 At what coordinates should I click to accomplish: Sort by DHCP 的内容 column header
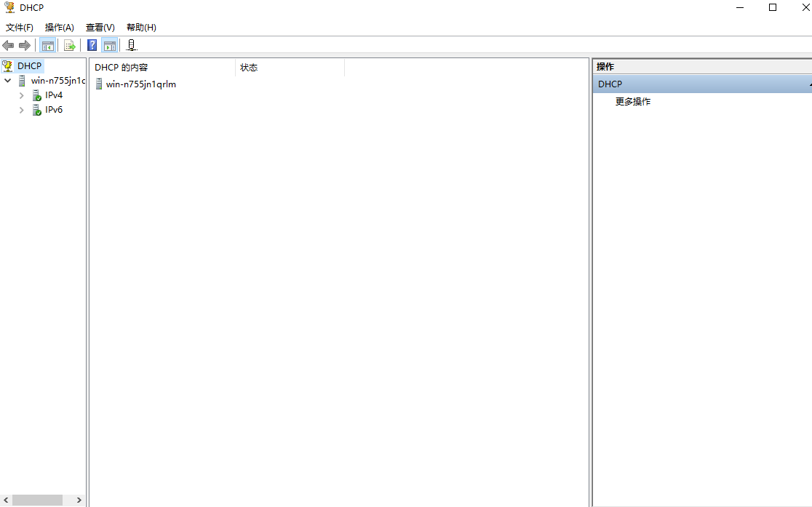(162, 68)
